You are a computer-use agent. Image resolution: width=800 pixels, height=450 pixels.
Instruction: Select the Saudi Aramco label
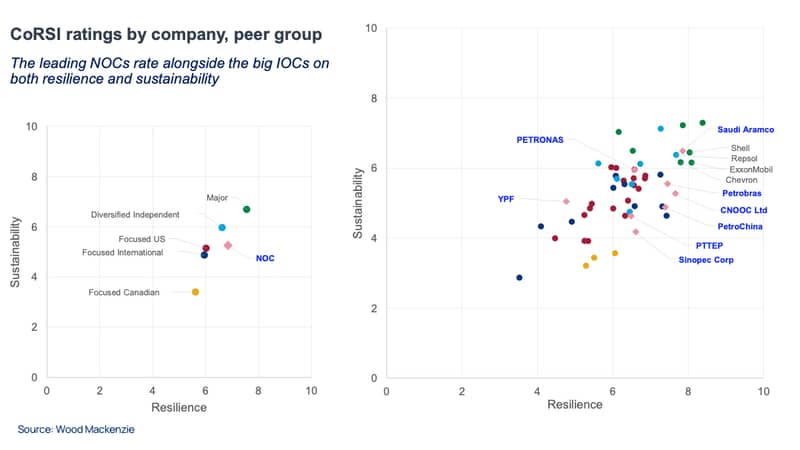pos(745,130)
